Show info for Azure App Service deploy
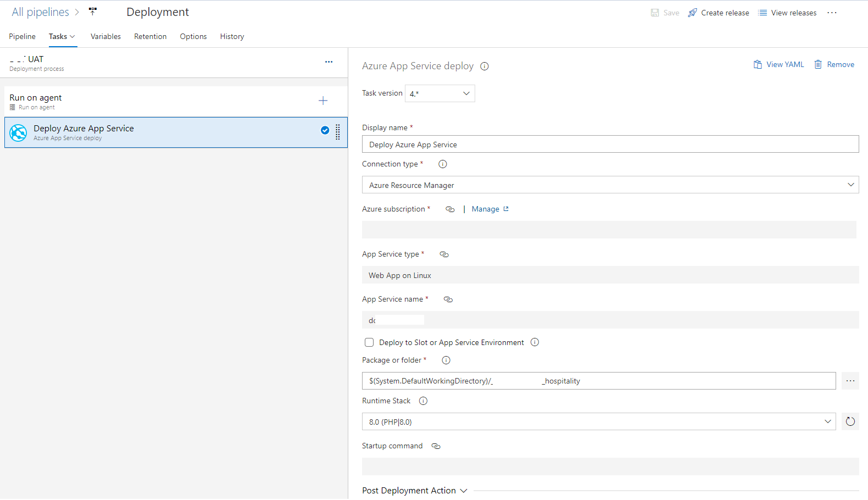Screen dimensions: 868x500 coord(485,66)
